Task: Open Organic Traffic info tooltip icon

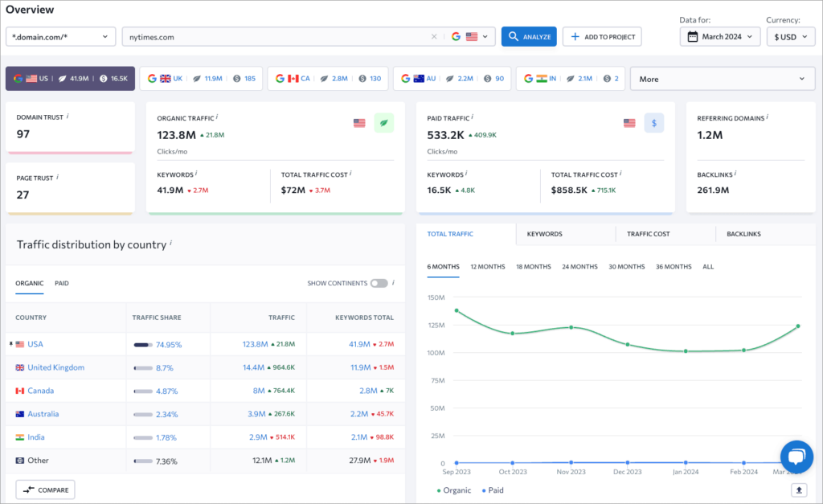Action: click(217, 117)
